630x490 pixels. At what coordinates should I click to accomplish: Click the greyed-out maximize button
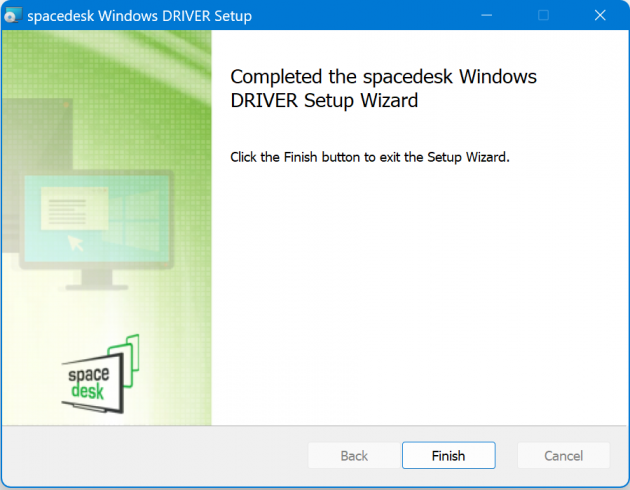pyautogui.click(x=543, y=16)
